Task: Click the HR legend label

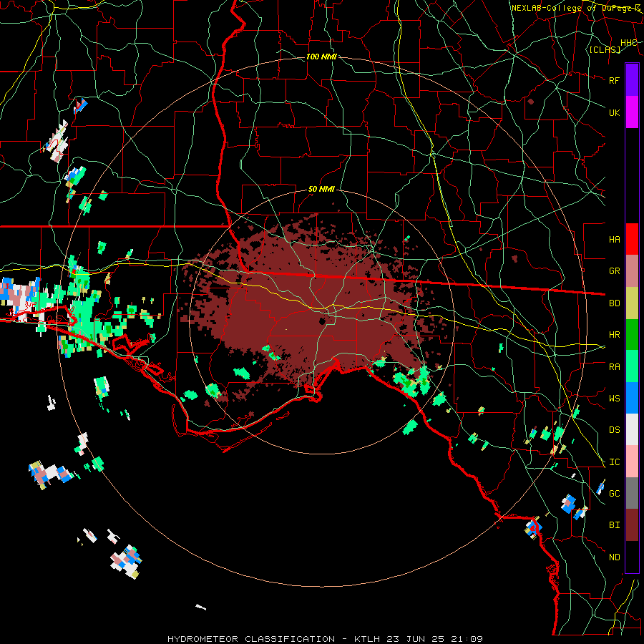Action: pos(614,335)
